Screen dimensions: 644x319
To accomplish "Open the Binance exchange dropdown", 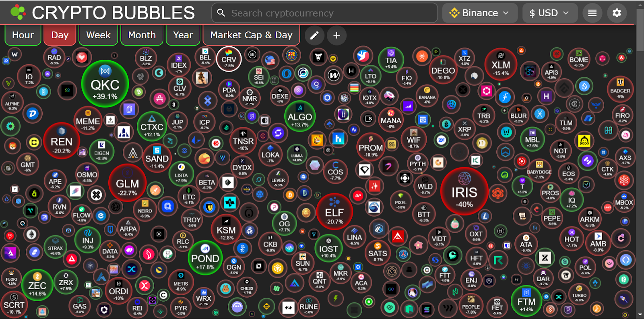I will click(480, 13).
